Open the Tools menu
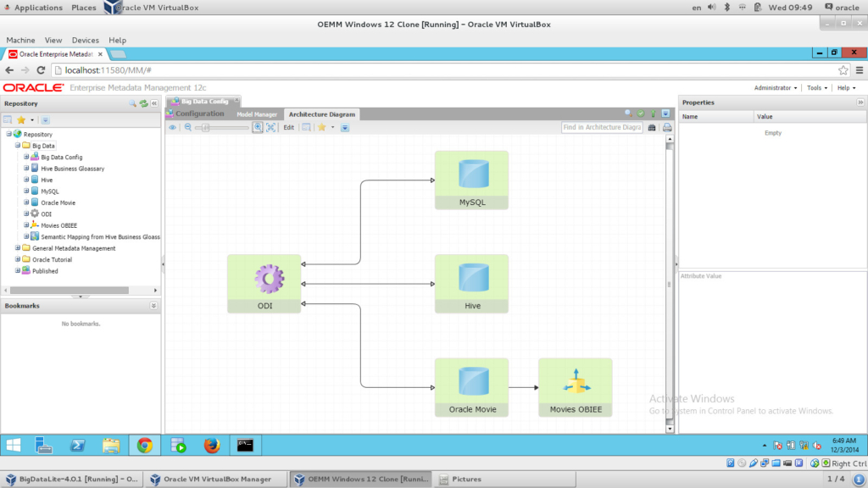The width and height of the screenshot is (868, 488). pos(817,88)
